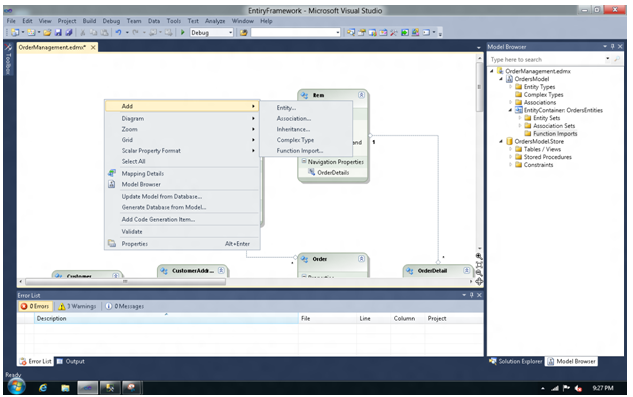The image size is (633, 397).
Task: Click the Undo arrow icon
Action: (118, 32)
